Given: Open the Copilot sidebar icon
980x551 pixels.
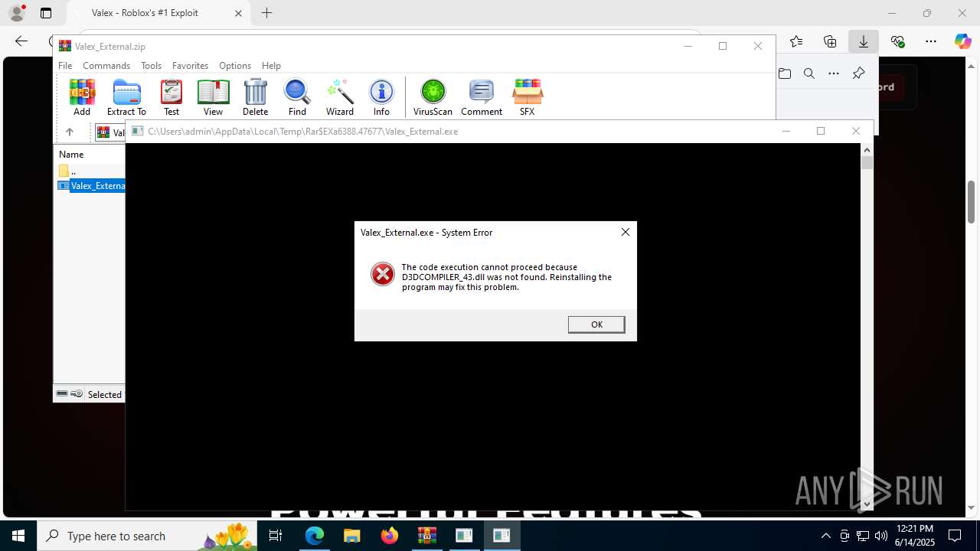Looking at the screenshot, I should tap(963, 41).
